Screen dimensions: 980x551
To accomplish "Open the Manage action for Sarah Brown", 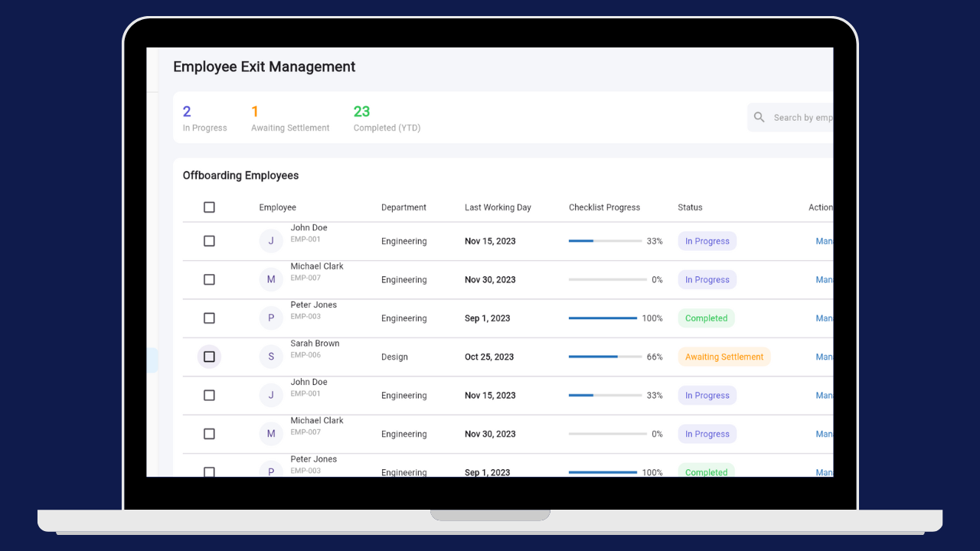I will 825,357.
